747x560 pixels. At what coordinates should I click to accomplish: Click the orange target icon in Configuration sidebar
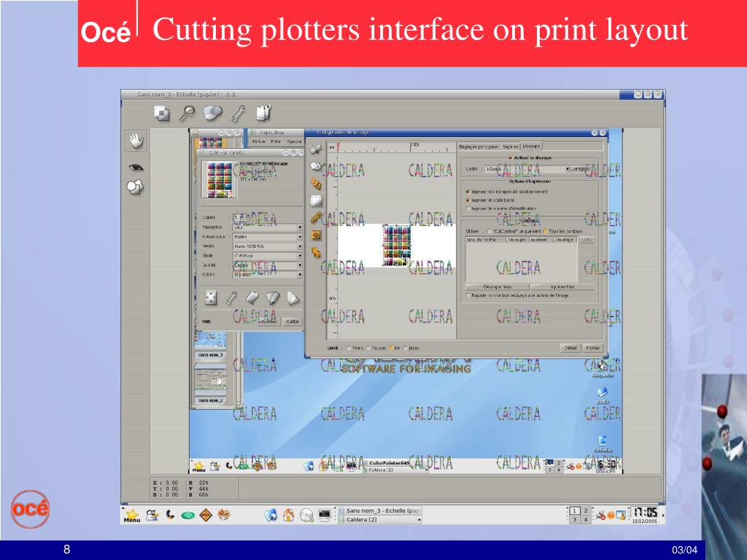coord(316,235)
